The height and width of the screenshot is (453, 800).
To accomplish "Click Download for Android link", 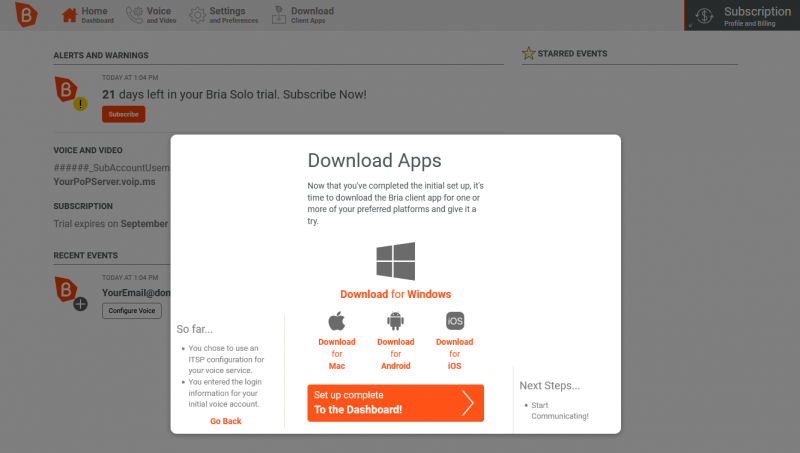I will 395,354.
